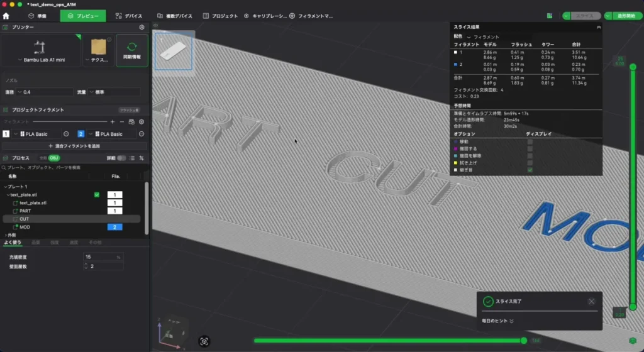Open filament settings gear icon

142,122
